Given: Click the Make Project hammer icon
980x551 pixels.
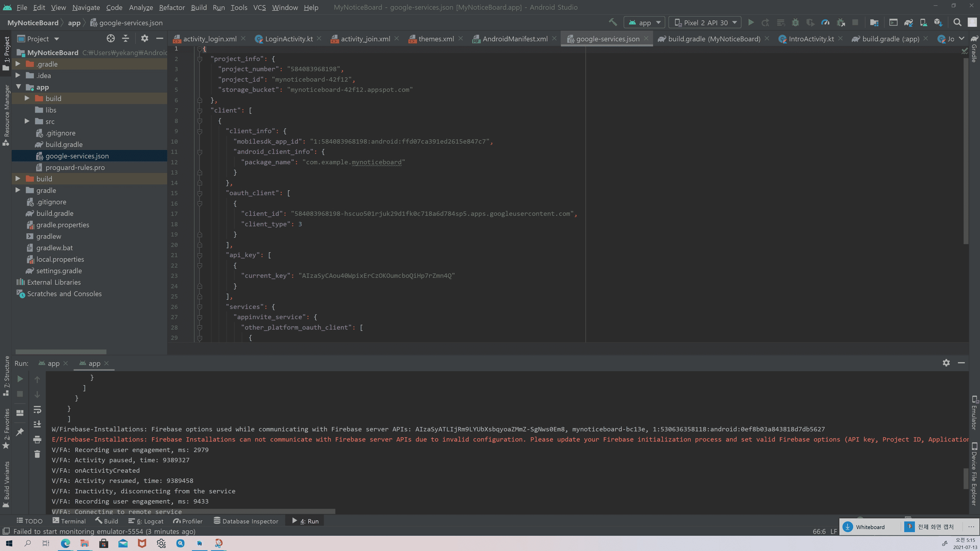Looking at the screenshot, I should click(x=613, y=22).
